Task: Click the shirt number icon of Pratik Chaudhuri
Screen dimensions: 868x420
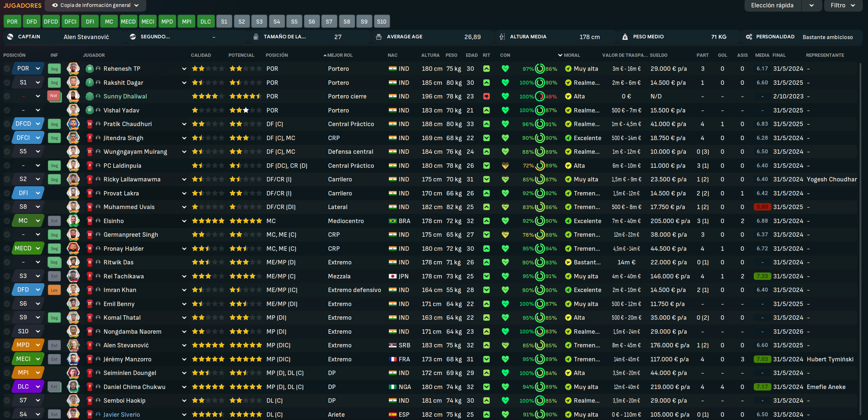Action: pos(90,124)
